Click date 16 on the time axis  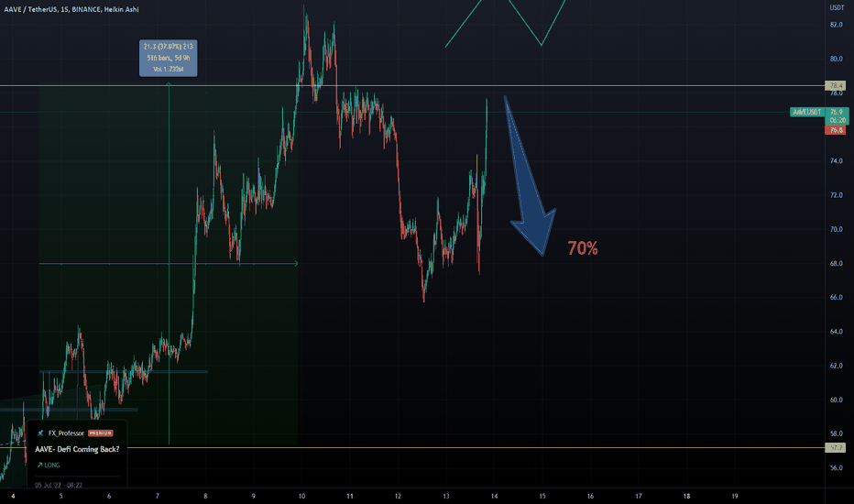click(590, 497)
